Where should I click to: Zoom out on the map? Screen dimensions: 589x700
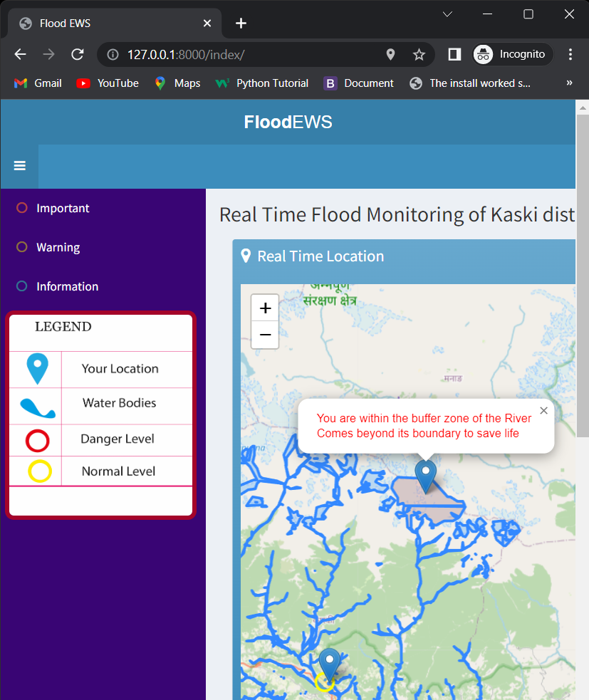[265, 335]
